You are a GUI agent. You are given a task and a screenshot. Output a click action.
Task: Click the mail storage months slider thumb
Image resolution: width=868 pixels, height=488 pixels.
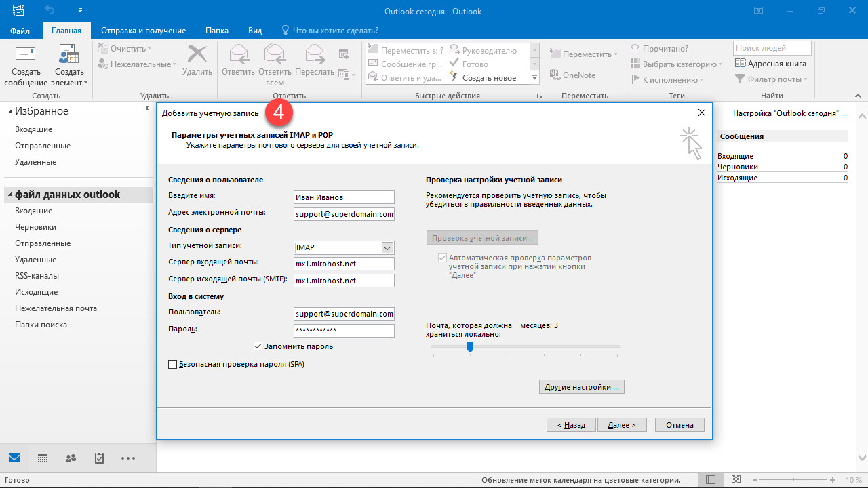coord(470,346)
